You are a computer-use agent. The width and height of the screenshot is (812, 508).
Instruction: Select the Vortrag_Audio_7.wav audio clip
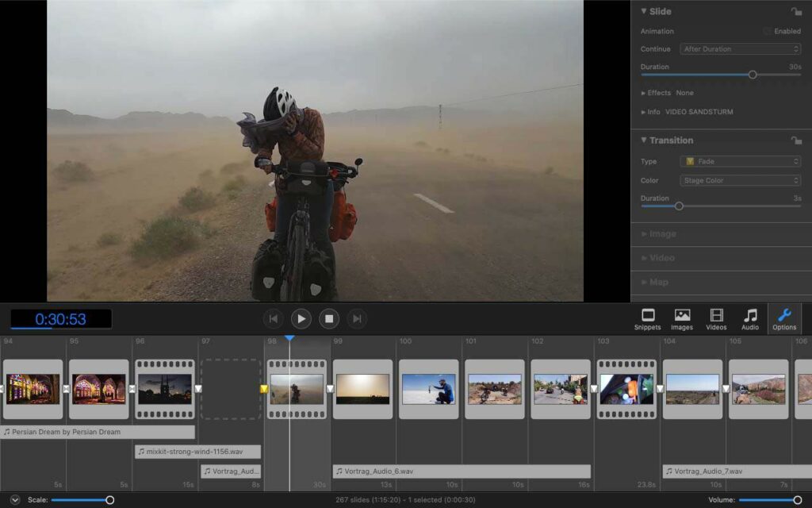(737, 471)
